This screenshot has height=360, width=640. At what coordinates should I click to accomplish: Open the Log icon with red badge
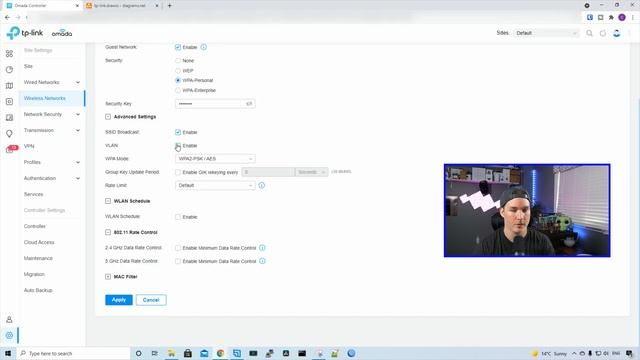pos(11,149)
